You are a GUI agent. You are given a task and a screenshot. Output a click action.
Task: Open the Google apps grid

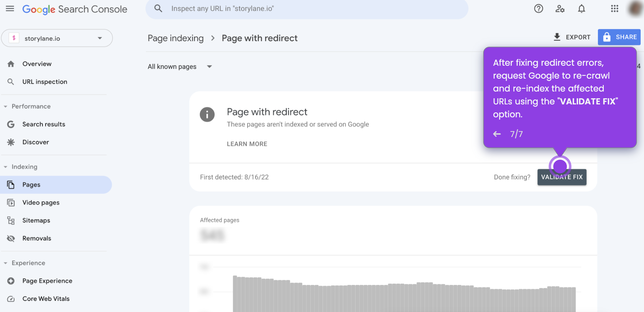click(615, 9)
